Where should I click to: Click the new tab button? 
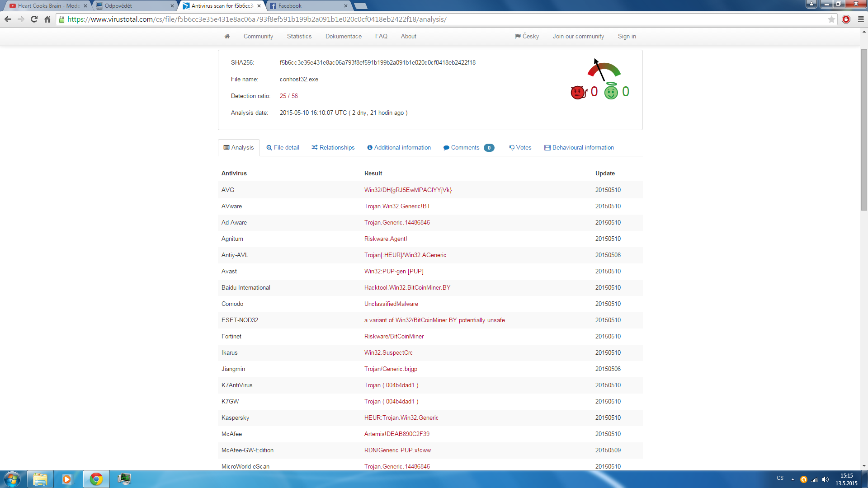[360, 6]
